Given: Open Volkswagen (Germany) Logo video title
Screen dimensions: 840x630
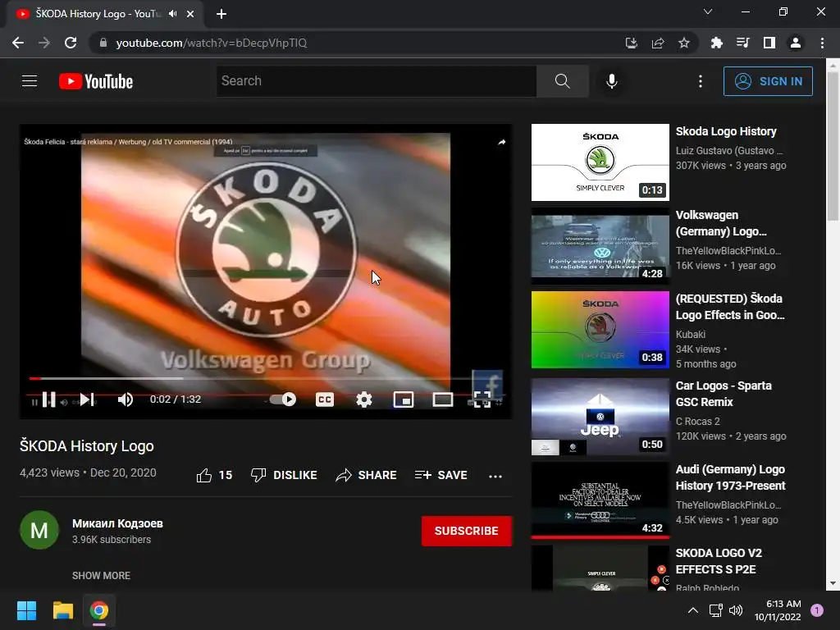Looking at the screenshot, I should point(721,223).
